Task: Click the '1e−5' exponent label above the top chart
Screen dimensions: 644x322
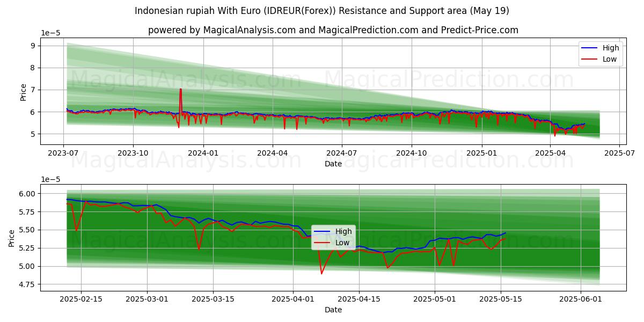Action: click(x=51, y=33)
